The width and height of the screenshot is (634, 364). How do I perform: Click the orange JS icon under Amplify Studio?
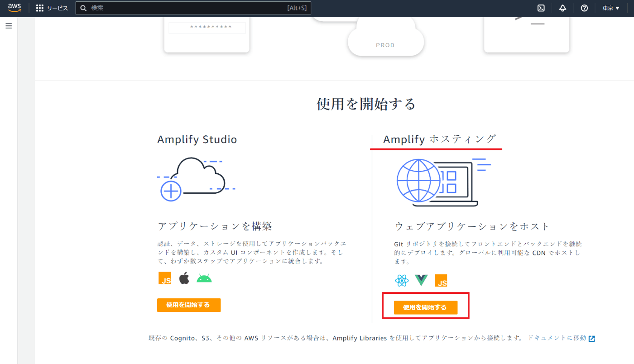(x=165, y=278)
